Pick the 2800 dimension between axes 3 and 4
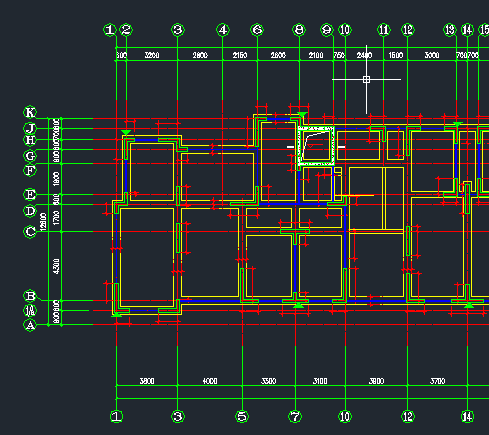The image size is (489, 435). tap(200, 55)
